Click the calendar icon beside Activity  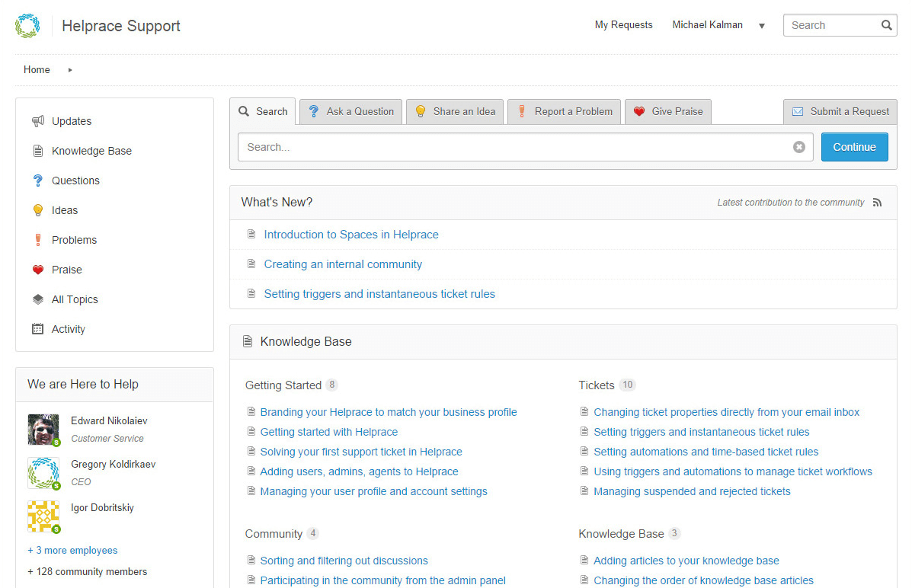point(38,328)
